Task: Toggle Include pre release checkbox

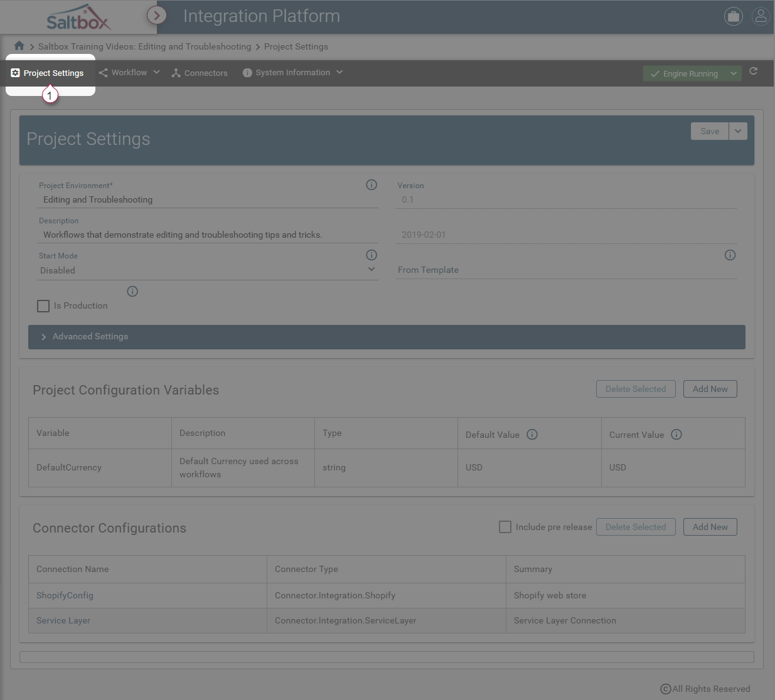Action: point(505,527)
